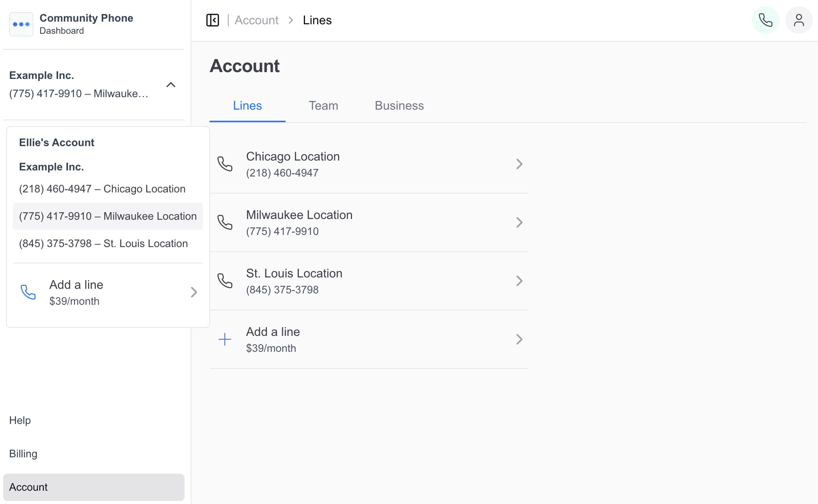
Task: Open the user profile icon
Action: [x=799, y=20]
